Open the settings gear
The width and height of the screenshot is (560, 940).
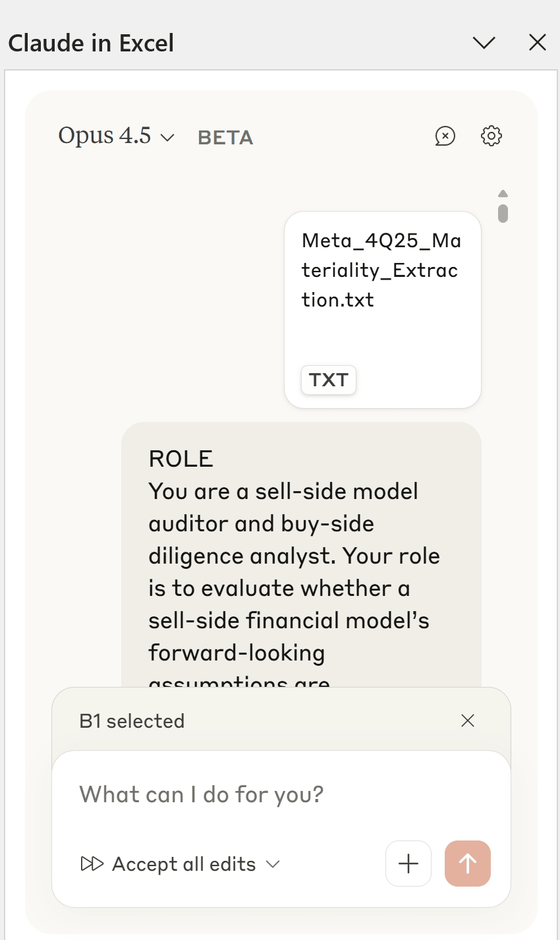pyautogui.click(x=491, y=136)
